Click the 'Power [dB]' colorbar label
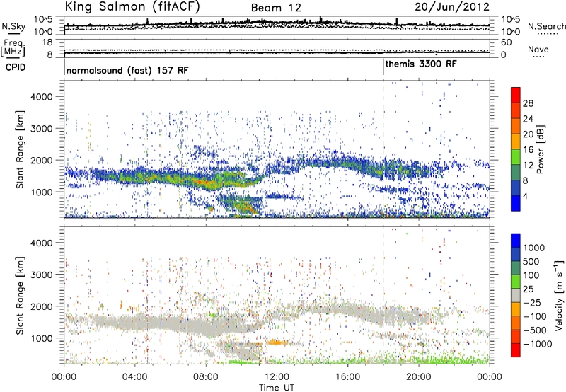This screenshot has width=566, height=392. [x=540, y=149]
